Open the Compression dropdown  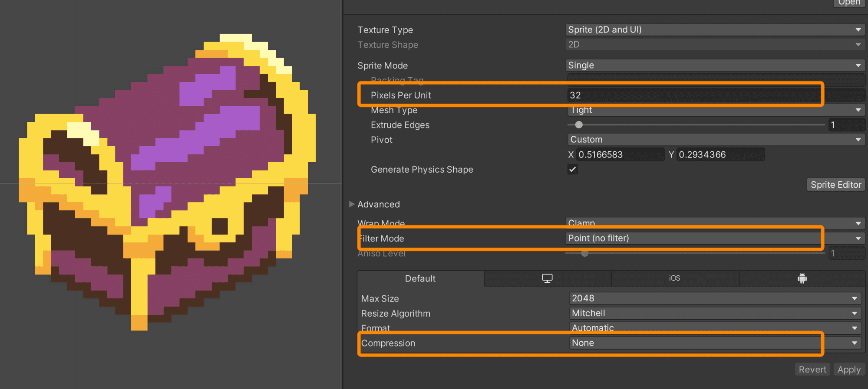click(x=715, y=343)
